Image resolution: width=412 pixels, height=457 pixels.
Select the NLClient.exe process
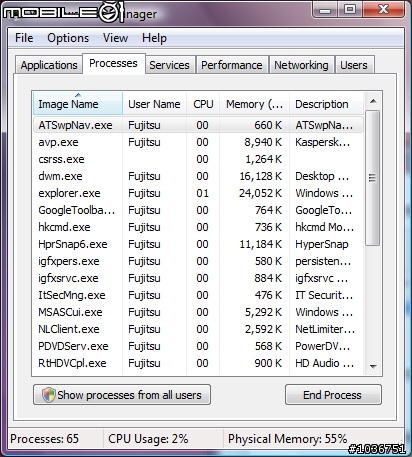[198, 329]
